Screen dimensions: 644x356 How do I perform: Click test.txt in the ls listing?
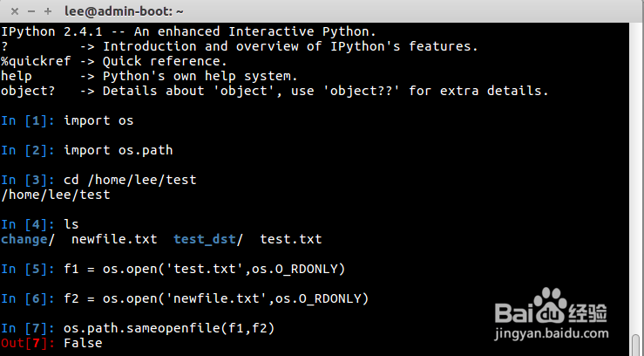(x=291, y=239)
